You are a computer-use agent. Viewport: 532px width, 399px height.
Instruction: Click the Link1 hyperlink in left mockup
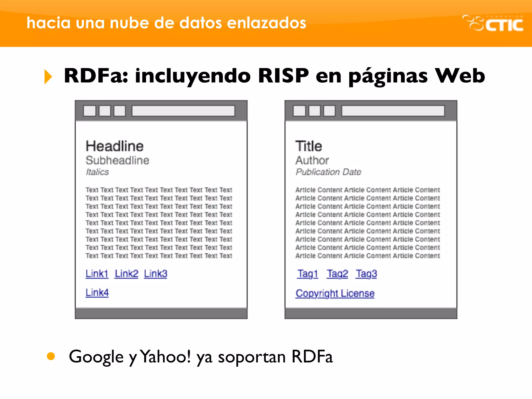[x=97, y=274]
